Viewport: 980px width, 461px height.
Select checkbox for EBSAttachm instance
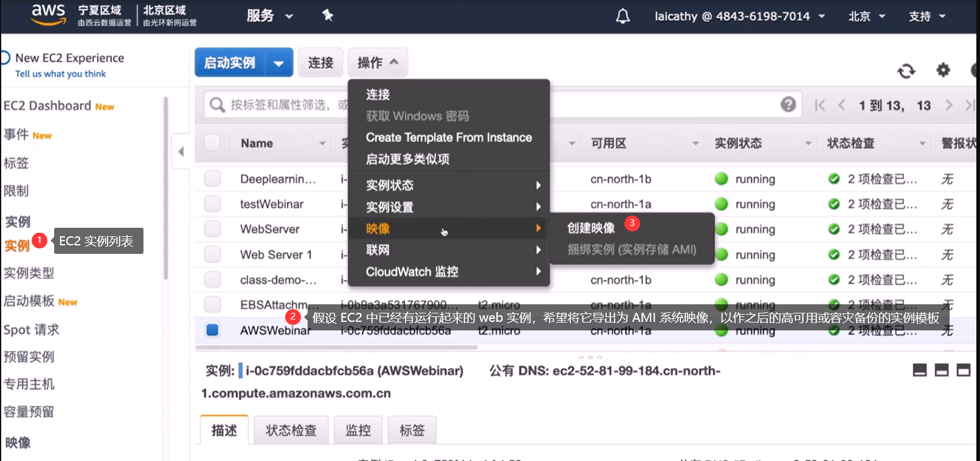click(212, 304)
